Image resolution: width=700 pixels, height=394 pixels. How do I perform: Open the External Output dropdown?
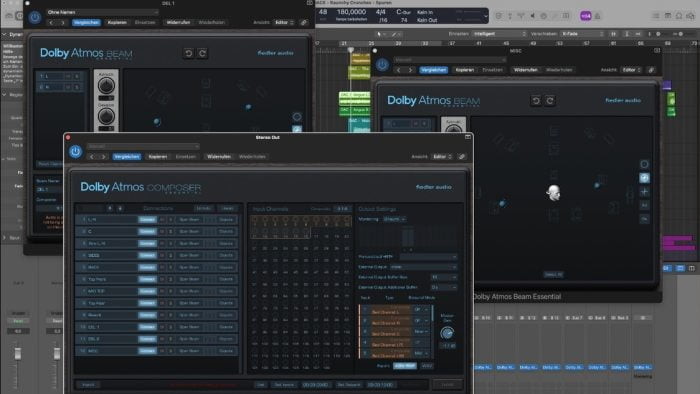423,267
